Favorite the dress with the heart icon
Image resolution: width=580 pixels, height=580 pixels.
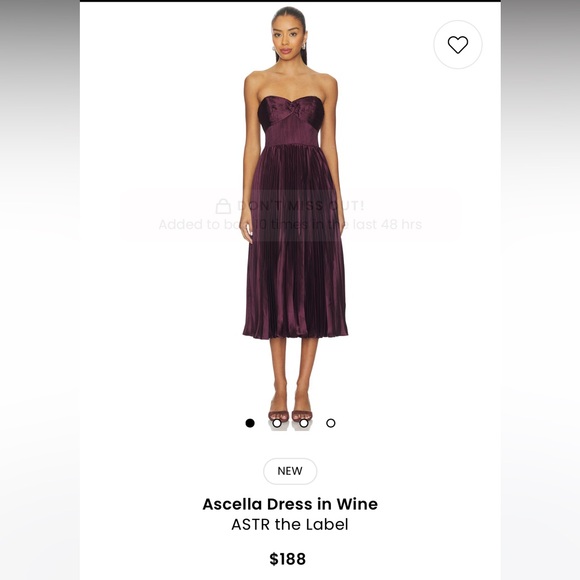tap(458, 45)
